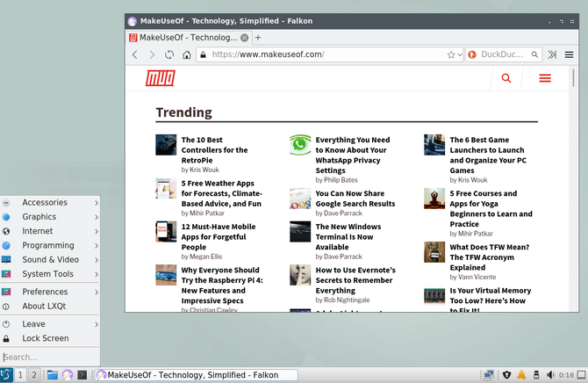Expand the System Tools submenu
Screen dimensions: 588x383
pos(49,274)
